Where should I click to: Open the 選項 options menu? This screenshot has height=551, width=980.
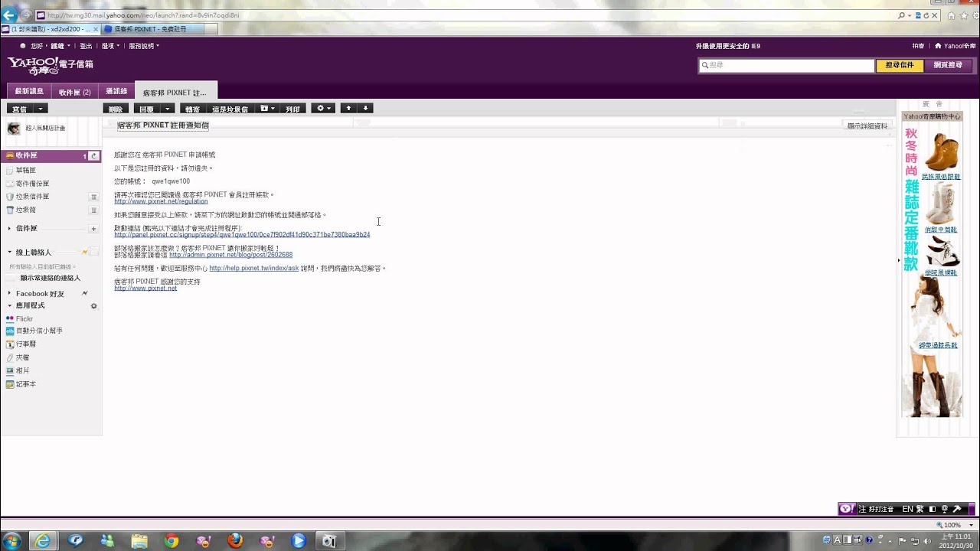[x=109, y=46]
